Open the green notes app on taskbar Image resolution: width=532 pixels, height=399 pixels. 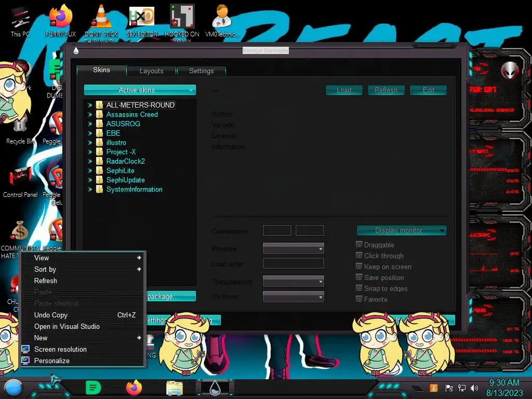(94, 388)
